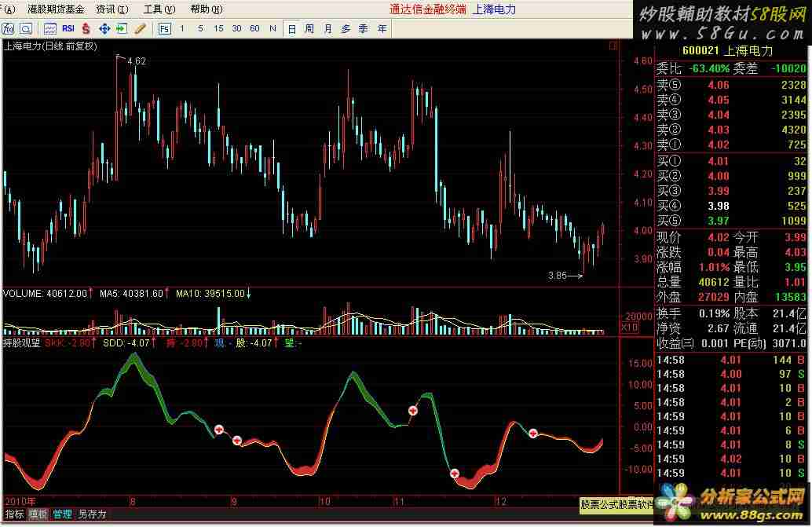Click the 14:59 trade at 4.02

click(x=731, y=459)
